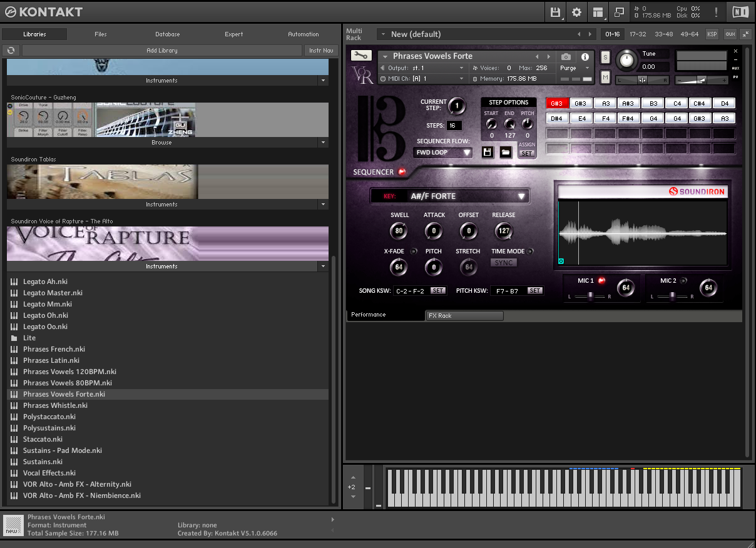Click the instrument info (i) icon
Screen dimensions: 756x548
[x=585, y=56]
